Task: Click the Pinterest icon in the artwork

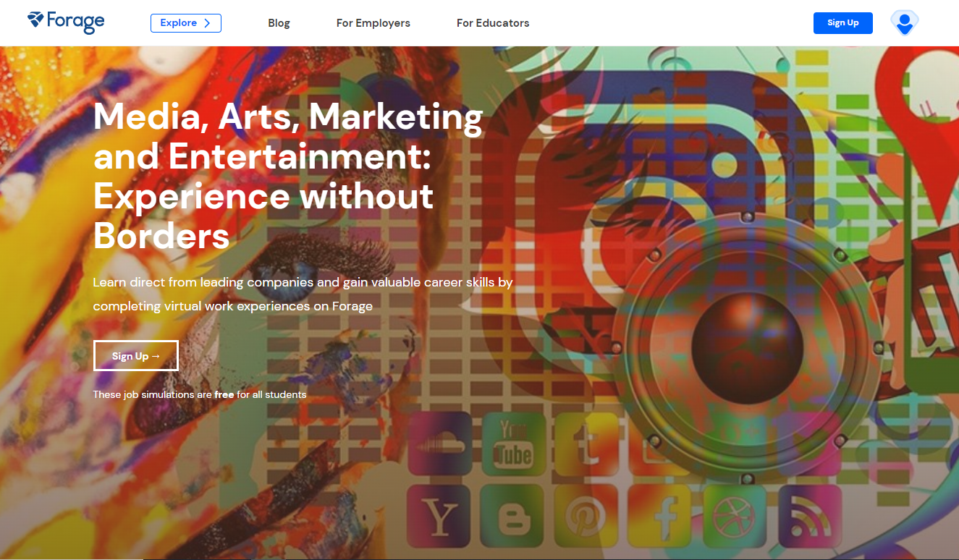Action: [x=586, y=517]
